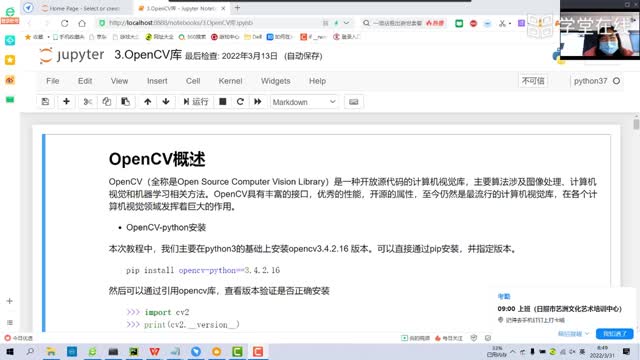
Task: Click the python37 kernel name
Action: click(590, 81)
